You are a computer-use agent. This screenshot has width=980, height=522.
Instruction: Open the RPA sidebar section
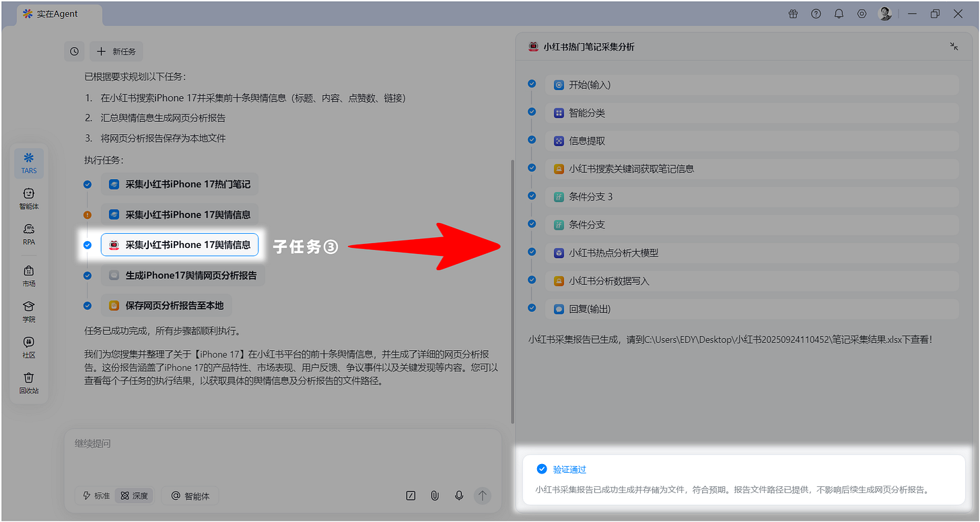coord(29,234)
